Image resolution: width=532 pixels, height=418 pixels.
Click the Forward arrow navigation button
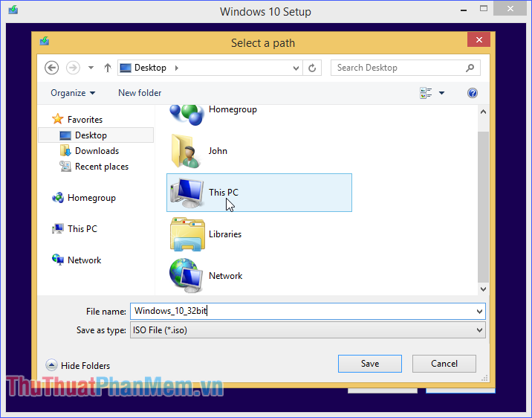(x=73, y=68)
